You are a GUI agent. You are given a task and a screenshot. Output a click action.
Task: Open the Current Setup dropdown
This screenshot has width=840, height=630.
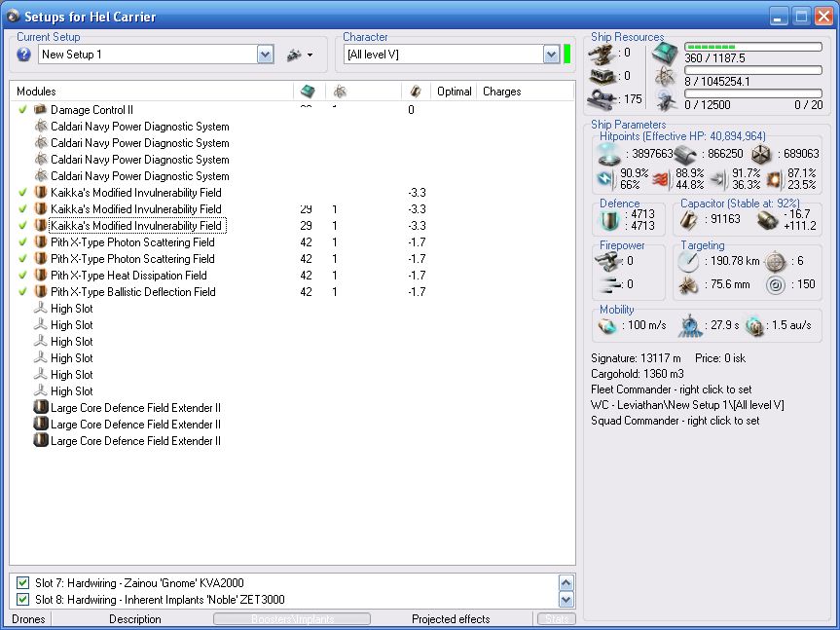click(265, 55)
